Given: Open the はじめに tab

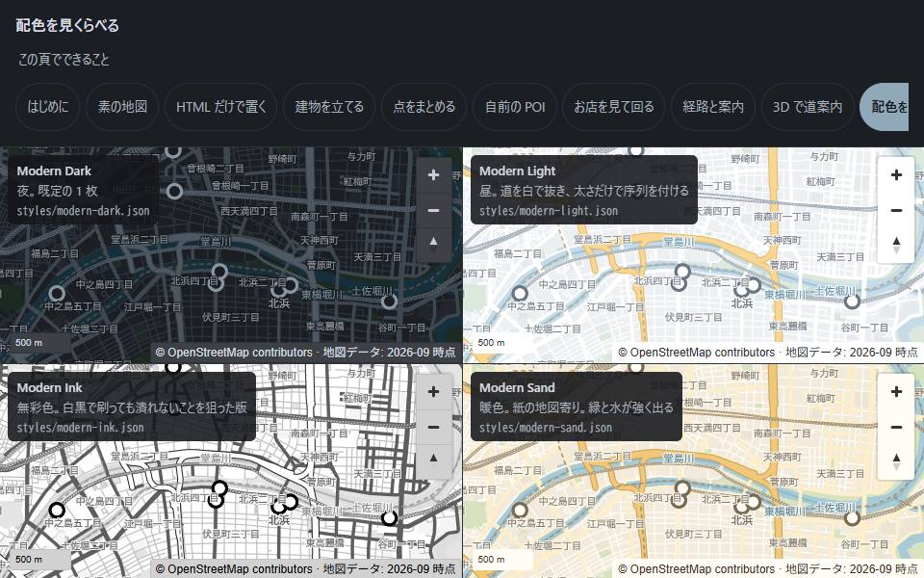Looking at the screenshot, I should [48, 107].
